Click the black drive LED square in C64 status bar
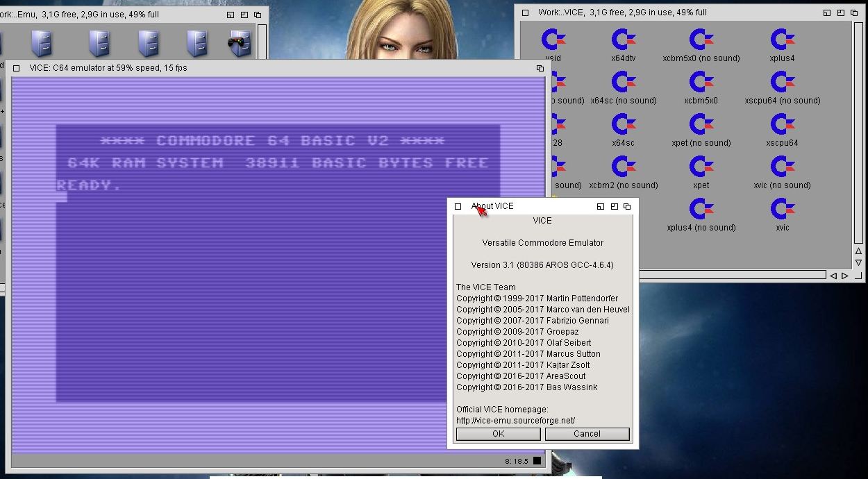The height and width of the screenshot is (479, 868). (x=537, y=461)
